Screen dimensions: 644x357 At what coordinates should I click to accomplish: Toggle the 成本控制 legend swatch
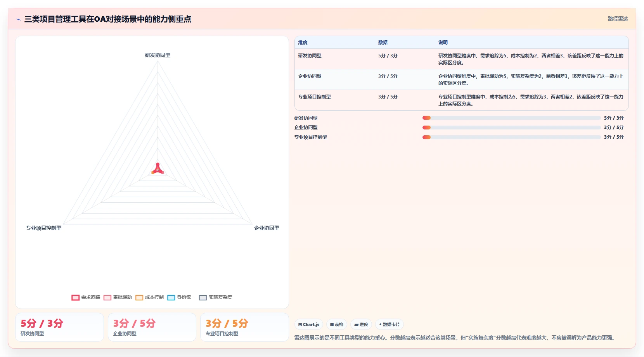[139, 297]
